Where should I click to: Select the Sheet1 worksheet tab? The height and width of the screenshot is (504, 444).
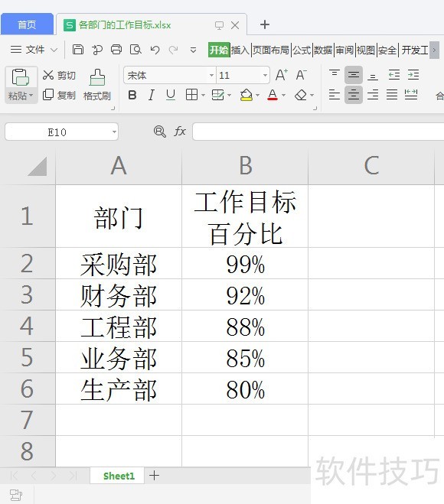point(119,476)
